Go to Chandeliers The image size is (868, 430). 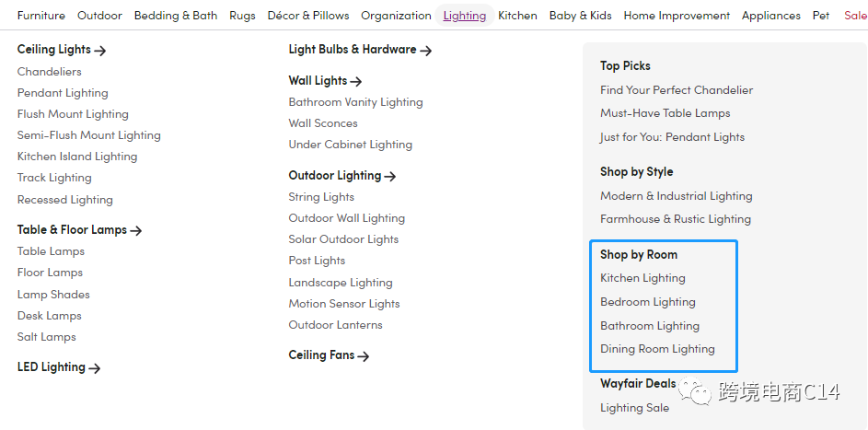tap(49, 72)
